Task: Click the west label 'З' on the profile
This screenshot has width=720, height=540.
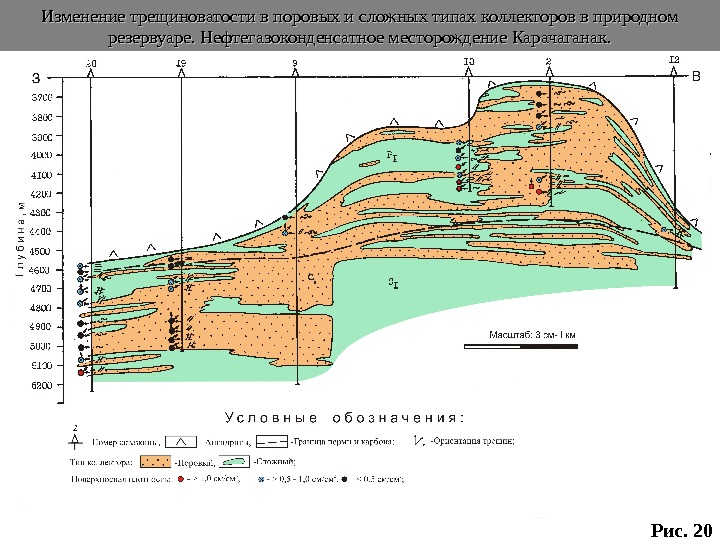Action: pyautogui.click(x=36, y=78)
